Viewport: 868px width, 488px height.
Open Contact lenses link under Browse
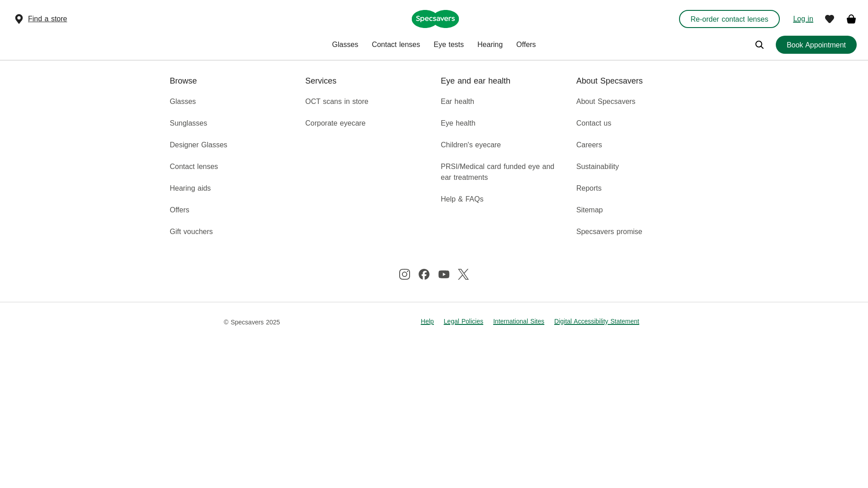193,167
